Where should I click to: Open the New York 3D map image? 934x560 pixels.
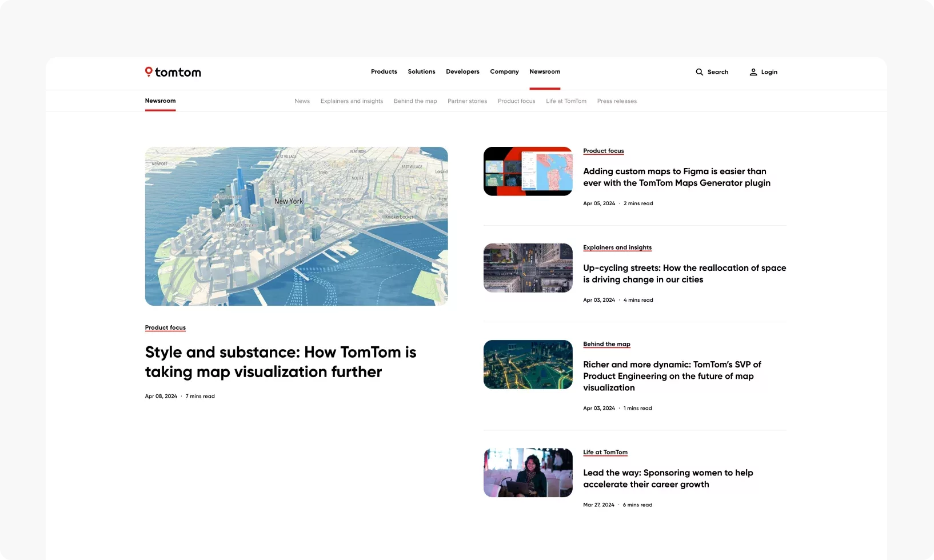pyautogui.click(x=296, y=226)
